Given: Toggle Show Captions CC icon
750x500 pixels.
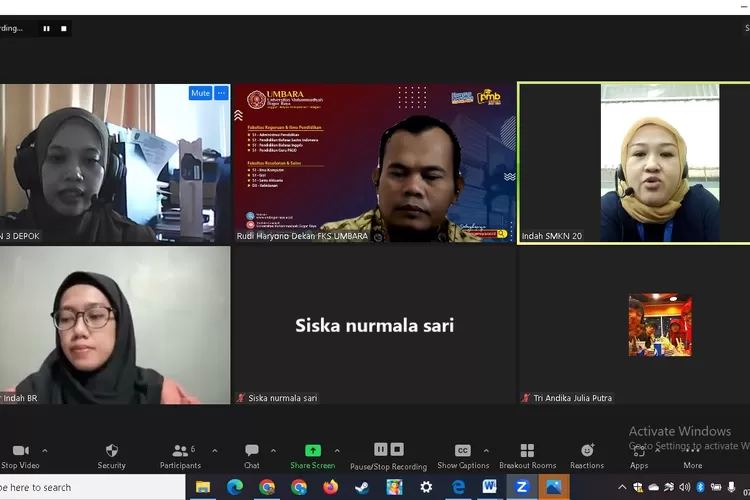Looking at the screenshot, I should (463, 450).
